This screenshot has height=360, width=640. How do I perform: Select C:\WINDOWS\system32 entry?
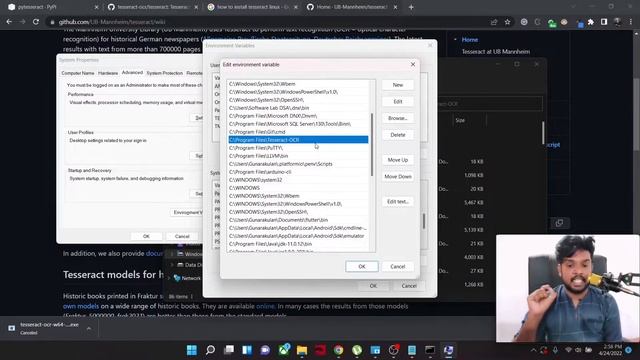click(298, 180)
